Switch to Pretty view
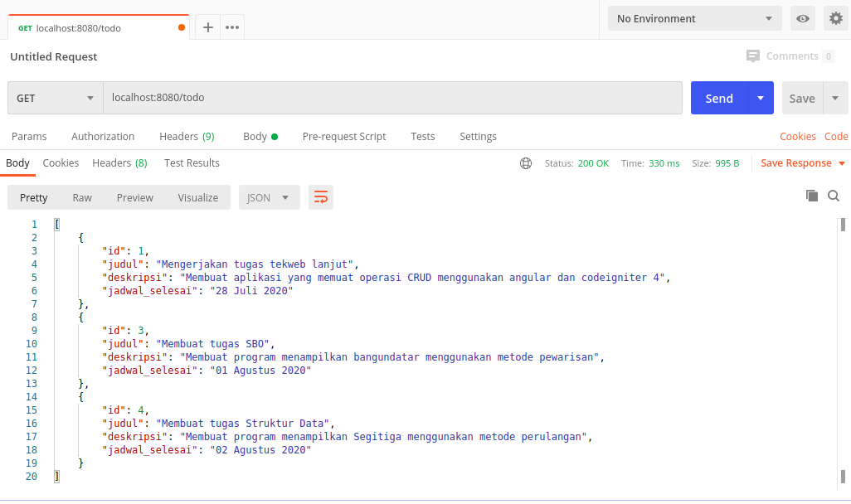This screenshot has height=504, width=851. click(34, 198)
